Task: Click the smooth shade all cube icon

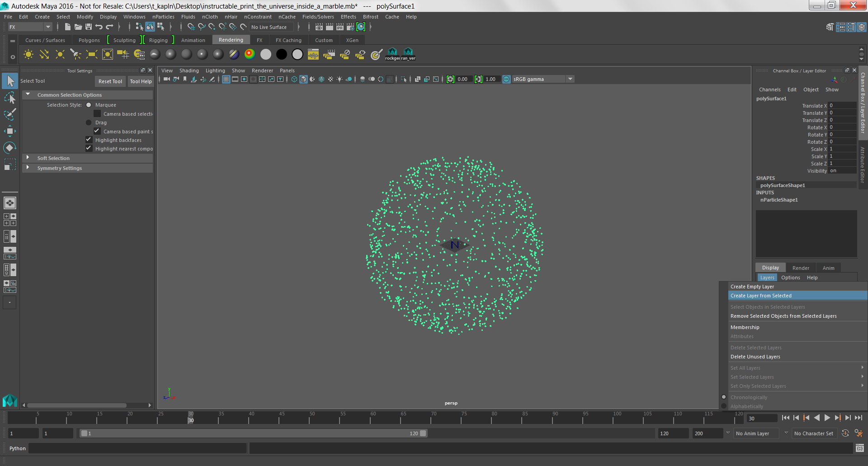Action: (x=303, y=79)
